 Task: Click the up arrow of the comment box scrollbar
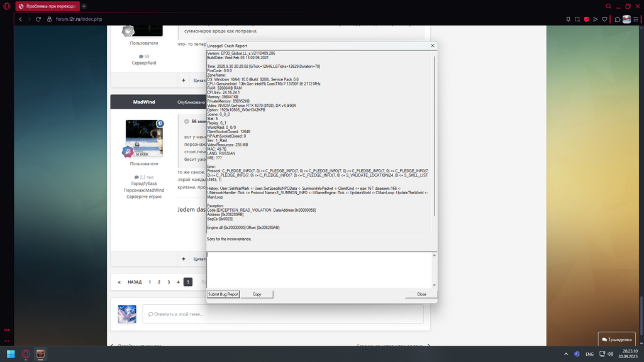[434, 255]
